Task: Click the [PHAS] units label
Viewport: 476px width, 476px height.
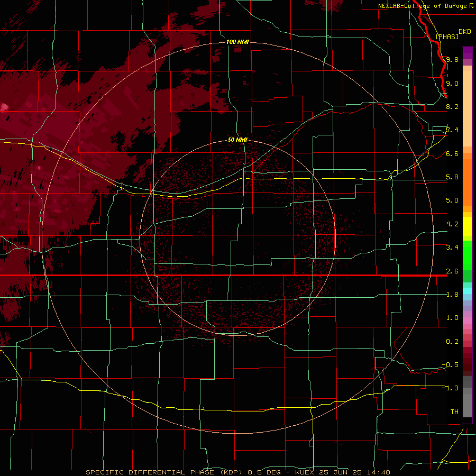Action: pos(447,36)
